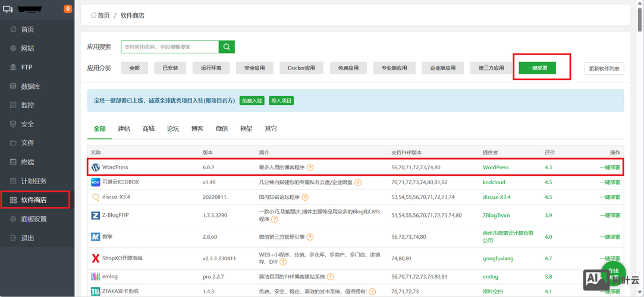Viewport: 644px width, 297px height.
Task: Click help icon beside 最多人用的博客程序
Action: 310,168
